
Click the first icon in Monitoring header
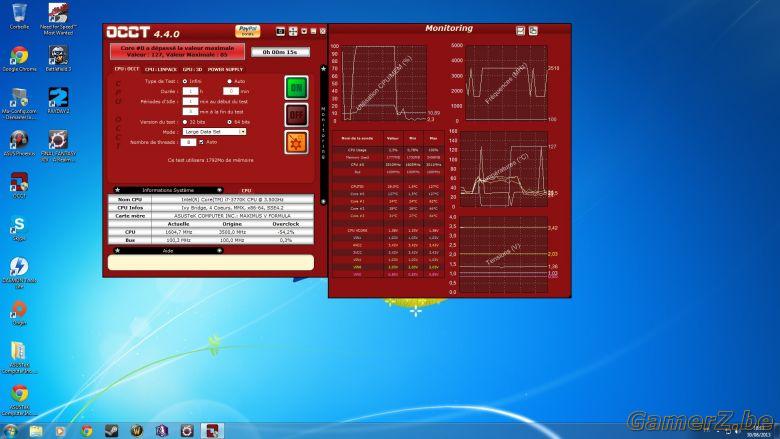(x=520, y=31)
